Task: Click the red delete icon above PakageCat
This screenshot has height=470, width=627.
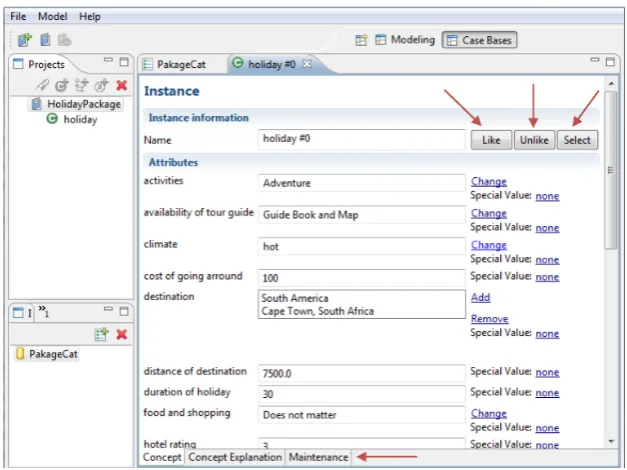Action: pos(122,334)
